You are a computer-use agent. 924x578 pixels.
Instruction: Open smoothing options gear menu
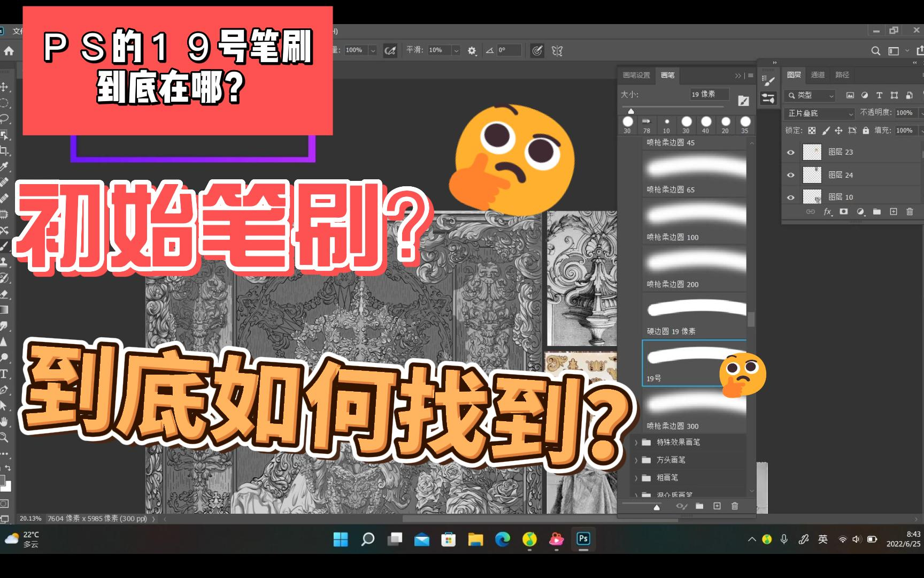(472, 51)
